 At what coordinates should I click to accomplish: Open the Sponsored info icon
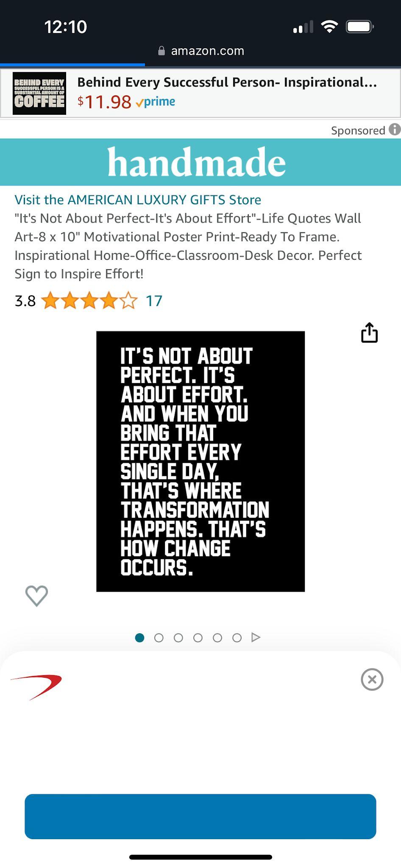pyautogui.click(x=395, y=130)
